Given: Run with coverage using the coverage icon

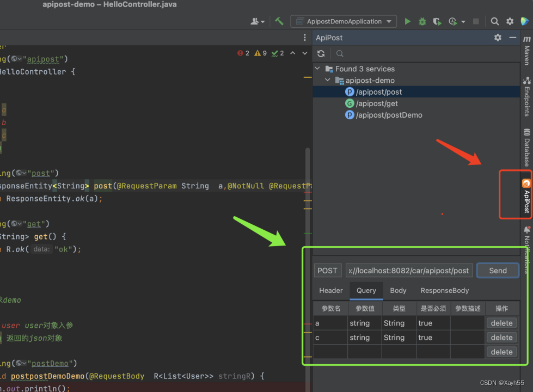Looking at the screenshot, I should [437, 21].
